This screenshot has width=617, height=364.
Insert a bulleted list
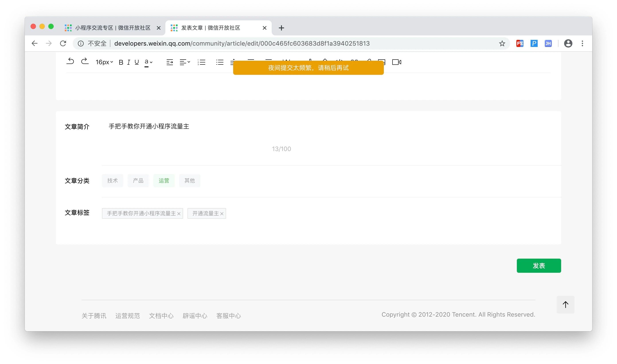tap(220, 62)
